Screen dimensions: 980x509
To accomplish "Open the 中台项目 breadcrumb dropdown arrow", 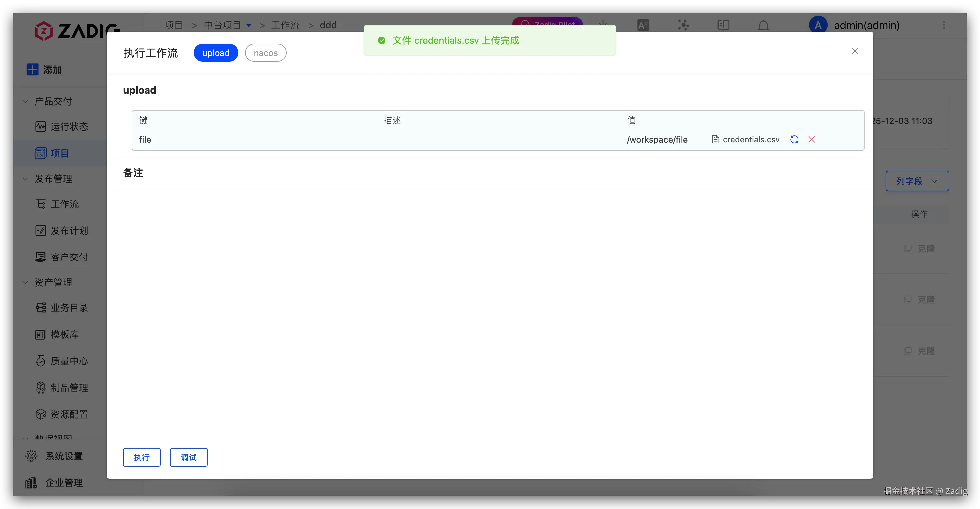I will tap(249, 25).
